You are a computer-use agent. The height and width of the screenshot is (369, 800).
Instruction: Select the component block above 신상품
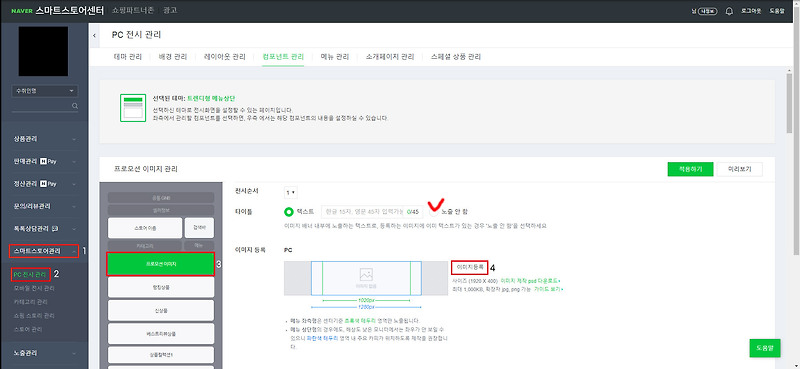coord(161,287)
